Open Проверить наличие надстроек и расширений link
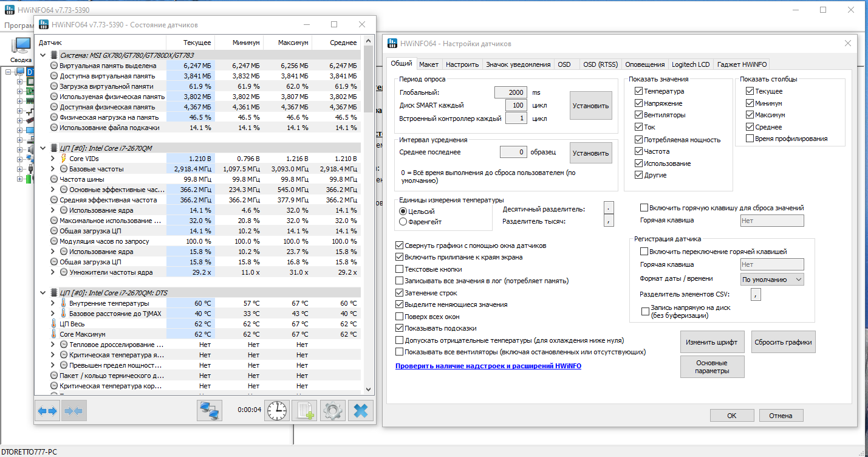 click(x=488, y=366)
